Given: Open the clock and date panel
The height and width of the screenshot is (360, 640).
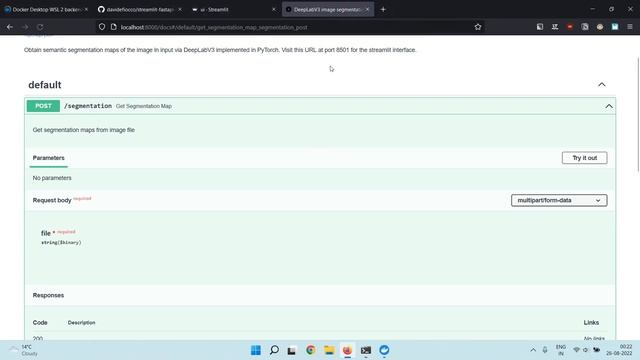Looking at the screenshot, I should pos(620,350).
